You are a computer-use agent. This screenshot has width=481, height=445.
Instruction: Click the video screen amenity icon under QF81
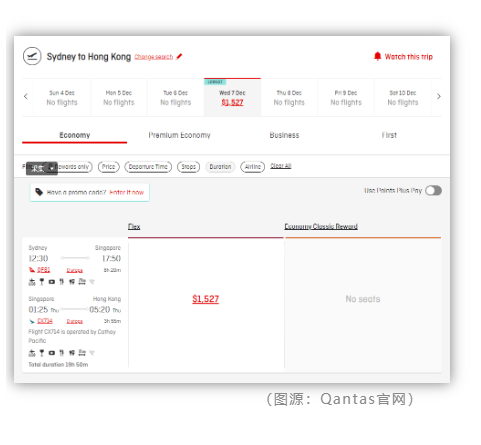coord(52,282)
